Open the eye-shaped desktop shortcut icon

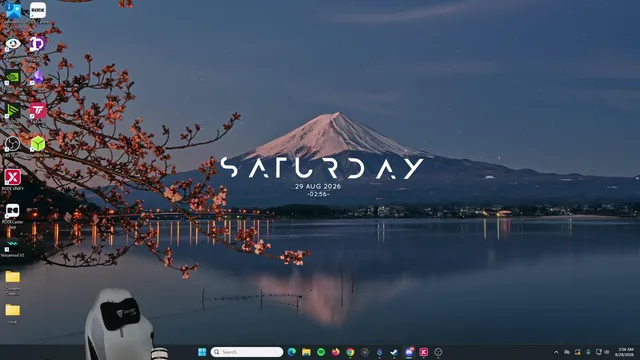point(13,44)
